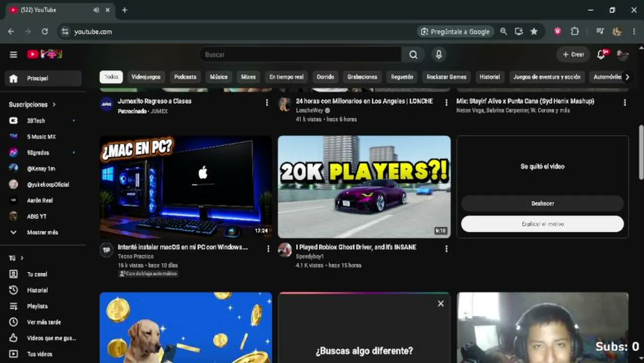
Task: Open the browser extensions puzzle icon
Action: [x=574, y=31]
